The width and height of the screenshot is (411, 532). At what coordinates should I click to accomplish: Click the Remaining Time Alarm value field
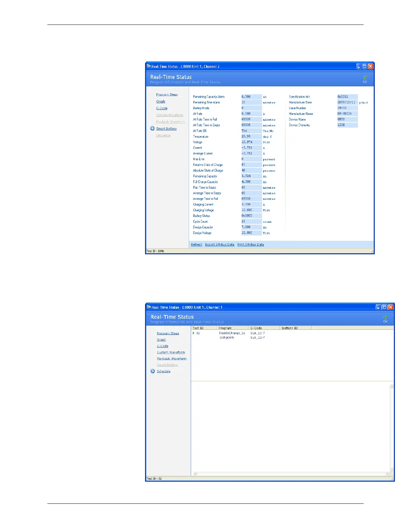click(252, 102)
